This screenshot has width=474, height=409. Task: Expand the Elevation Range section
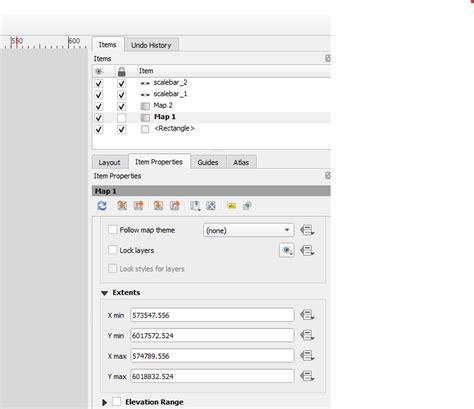(x=104, y=402)
